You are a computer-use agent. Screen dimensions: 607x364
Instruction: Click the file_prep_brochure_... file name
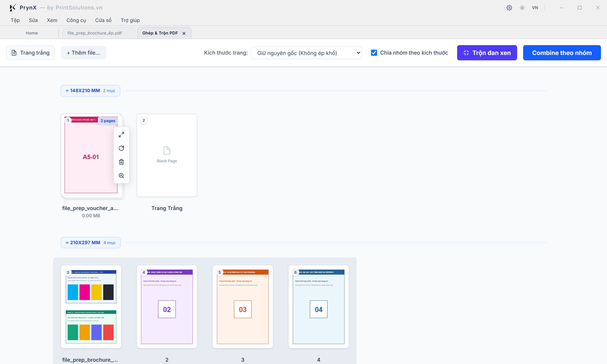90,360
